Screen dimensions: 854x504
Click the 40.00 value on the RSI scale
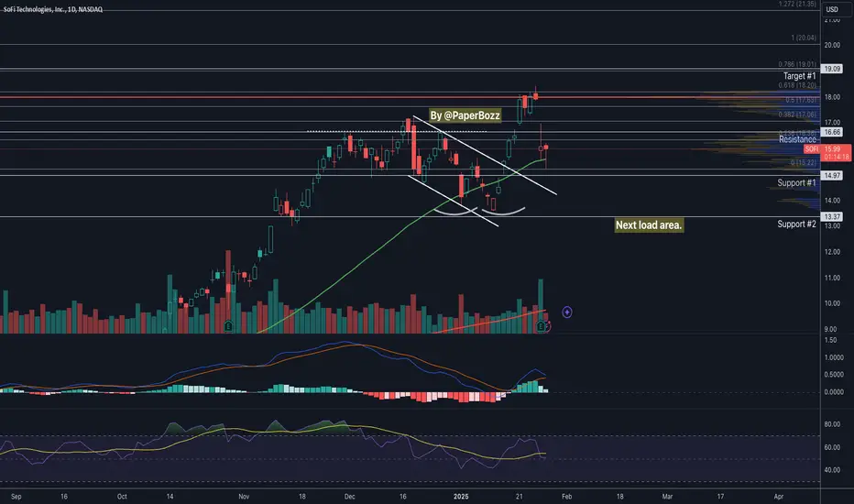click(x=832, y=470)
